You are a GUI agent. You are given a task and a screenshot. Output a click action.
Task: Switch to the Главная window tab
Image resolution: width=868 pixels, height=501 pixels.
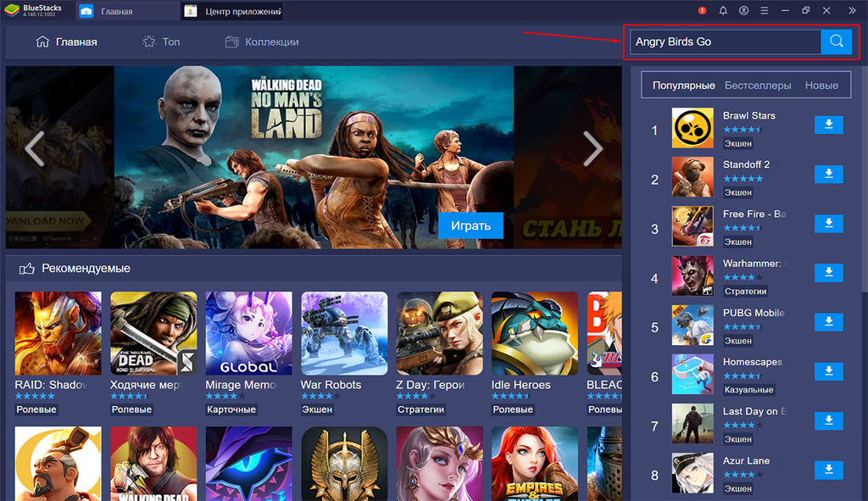(x=127, y=11)
